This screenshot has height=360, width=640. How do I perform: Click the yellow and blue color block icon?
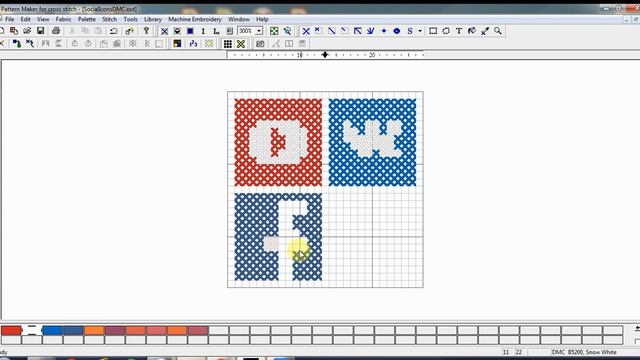[177, 44]
